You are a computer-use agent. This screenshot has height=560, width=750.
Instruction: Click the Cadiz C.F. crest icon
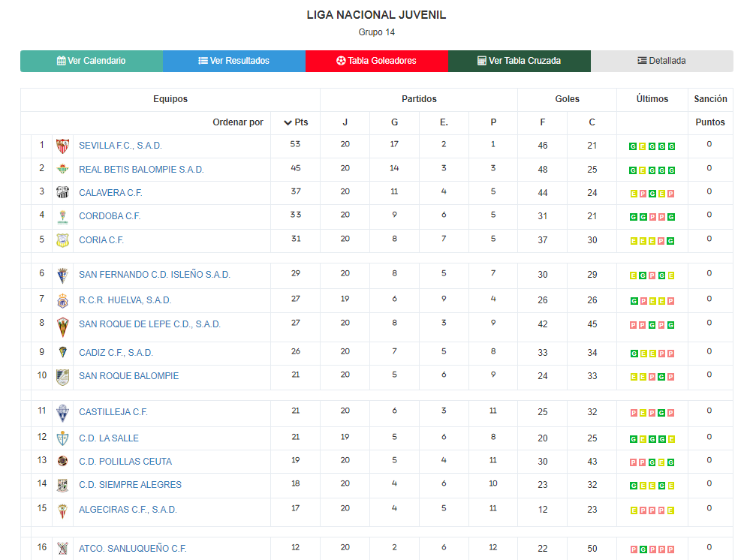(62, 353)
